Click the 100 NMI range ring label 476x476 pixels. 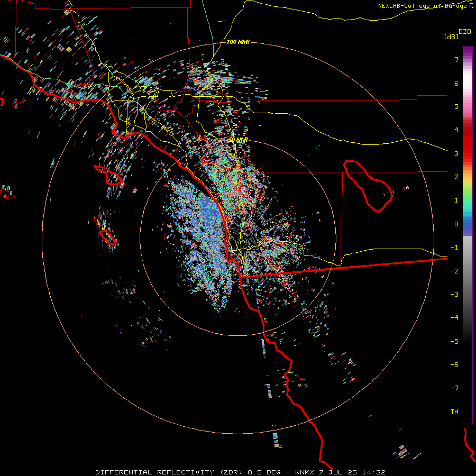pyautogui.click(x=238, y=42)
